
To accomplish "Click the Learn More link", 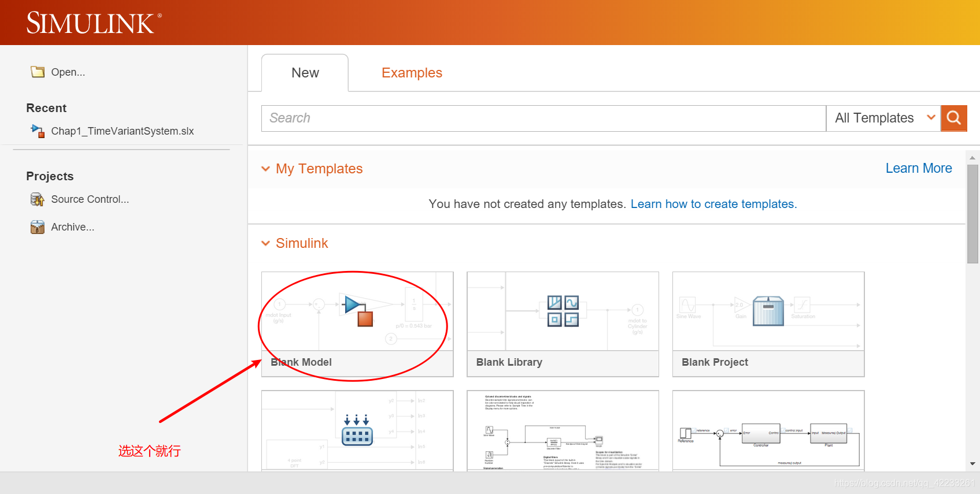I will 919,168.
